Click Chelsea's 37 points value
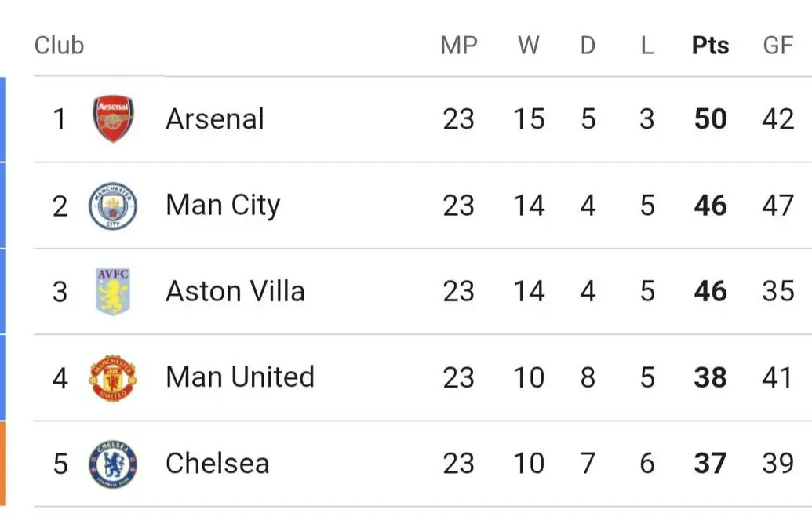The width and height of the screenshot is (812, 517). [710, 464]
